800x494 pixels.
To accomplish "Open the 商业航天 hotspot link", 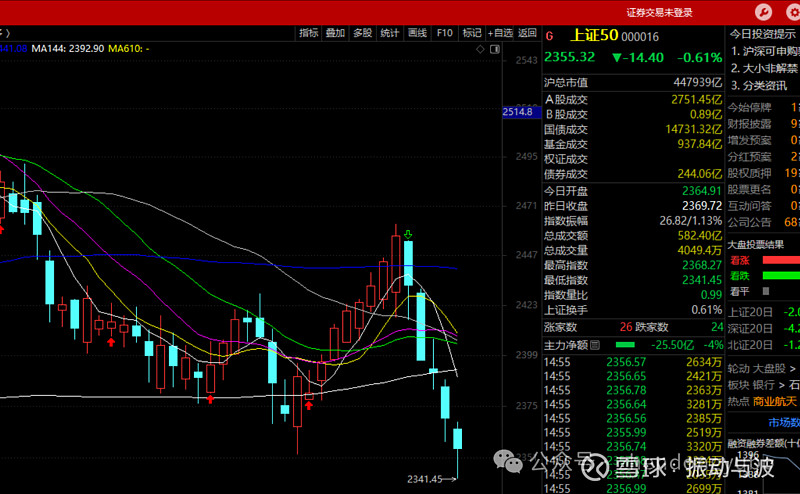I will click(774, 402).
